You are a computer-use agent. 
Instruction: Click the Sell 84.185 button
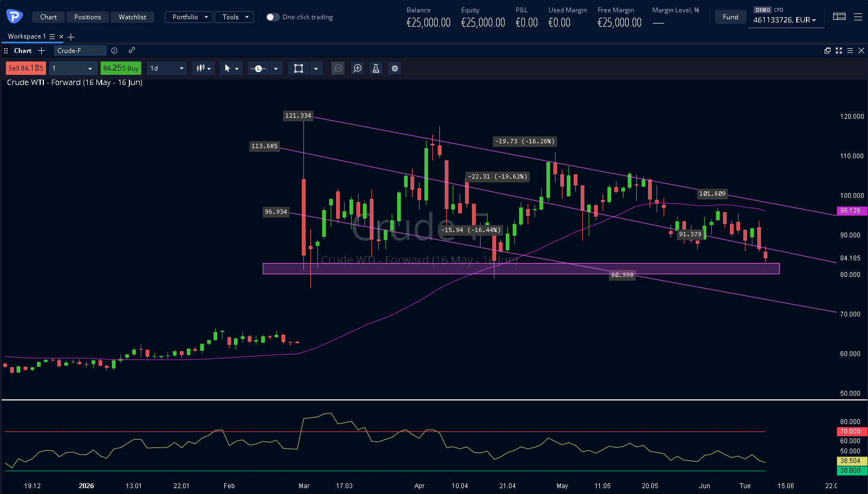pos(26,68)
